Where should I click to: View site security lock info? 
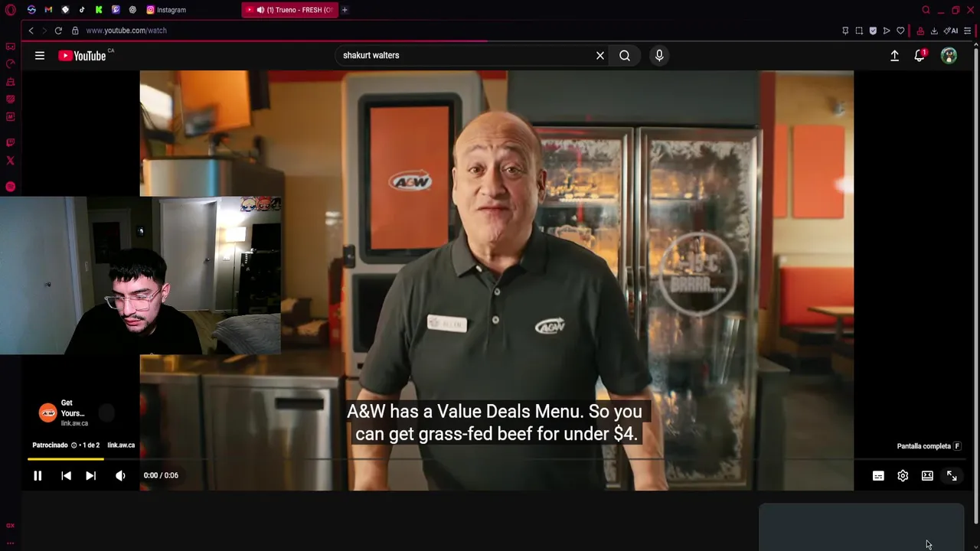tap(75, 31)
